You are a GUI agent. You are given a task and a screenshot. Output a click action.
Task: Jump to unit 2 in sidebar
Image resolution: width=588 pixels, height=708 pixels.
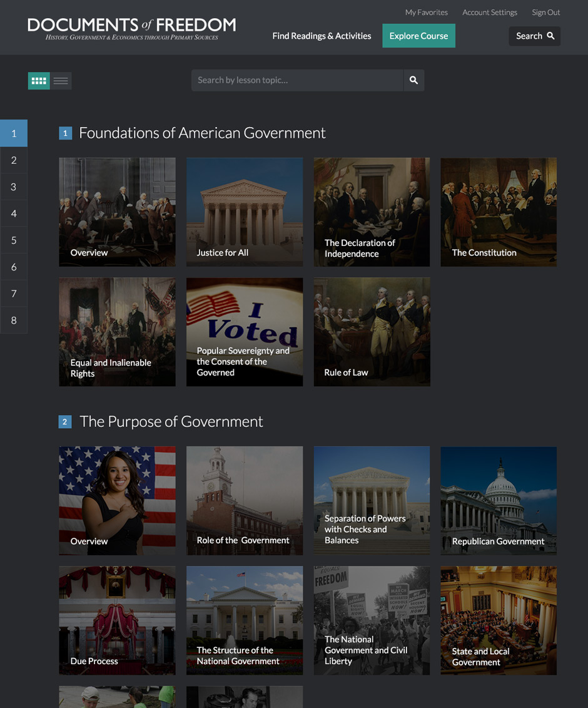pos(14,160)
